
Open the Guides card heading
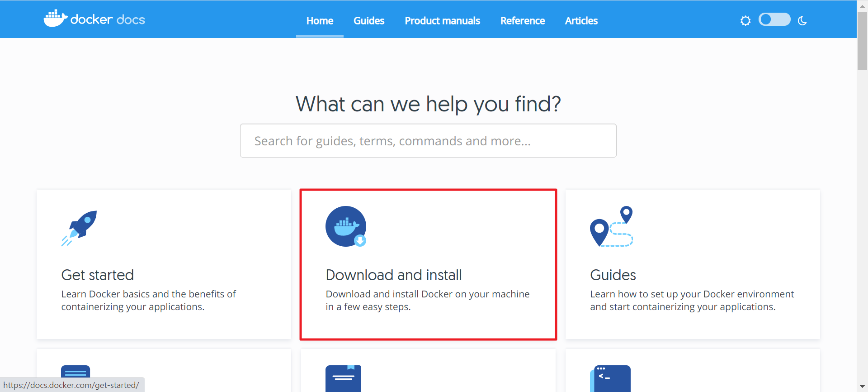tap(613, 275)
